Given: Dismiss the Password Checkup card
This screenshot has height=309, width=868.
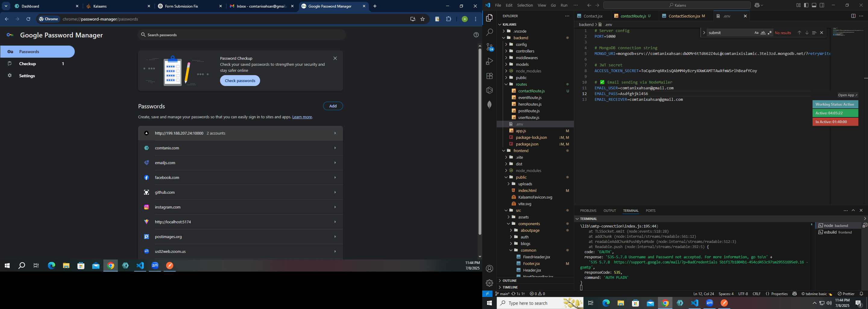Looking at the screenshot, I should coord(335,58).
